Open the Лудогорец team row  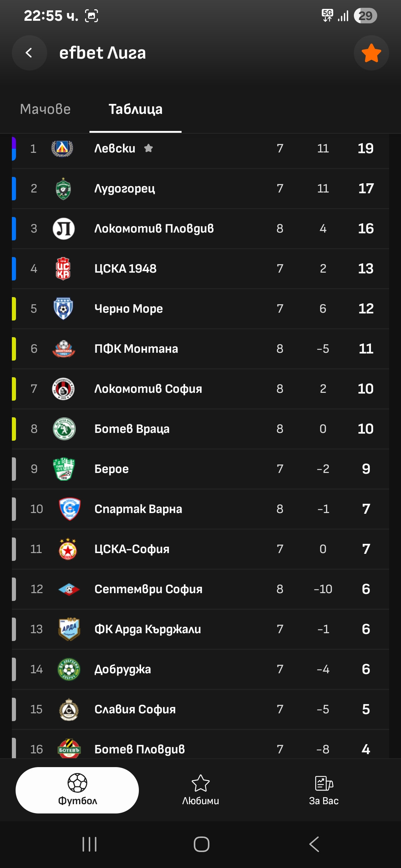point(200,188)
